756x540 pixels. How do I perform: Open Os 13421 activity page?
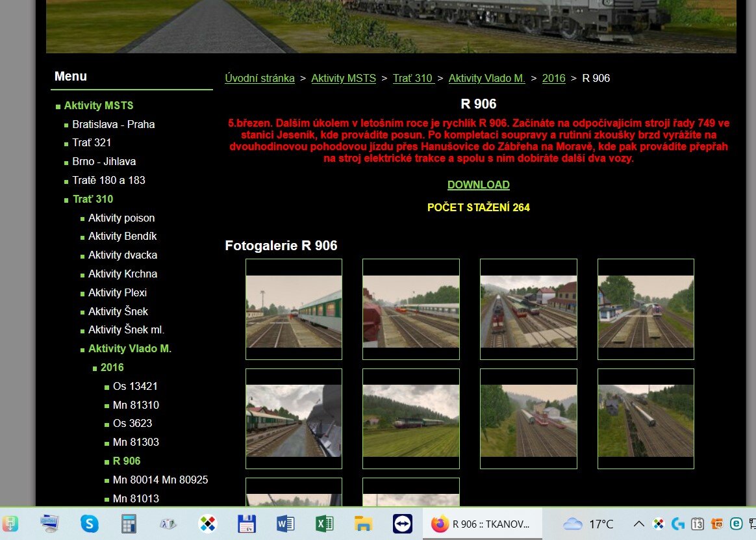(135, 386)
